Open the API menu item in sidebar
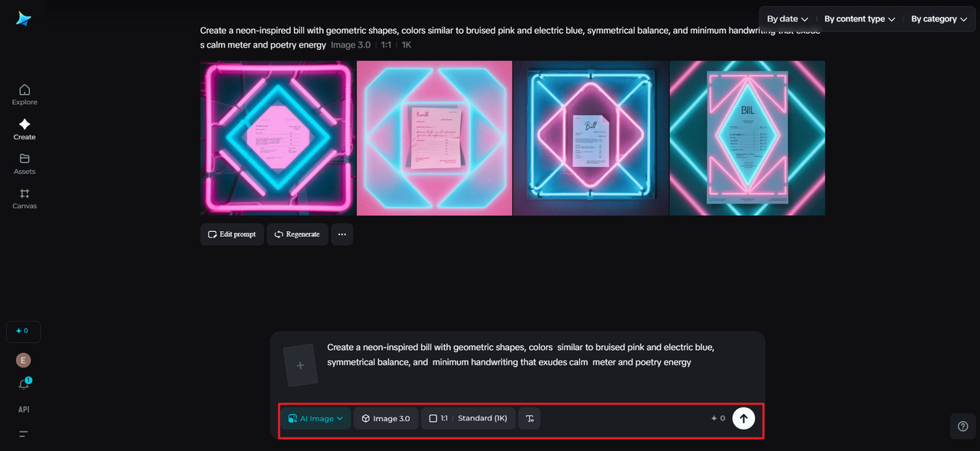 click(x=24, y=410)
